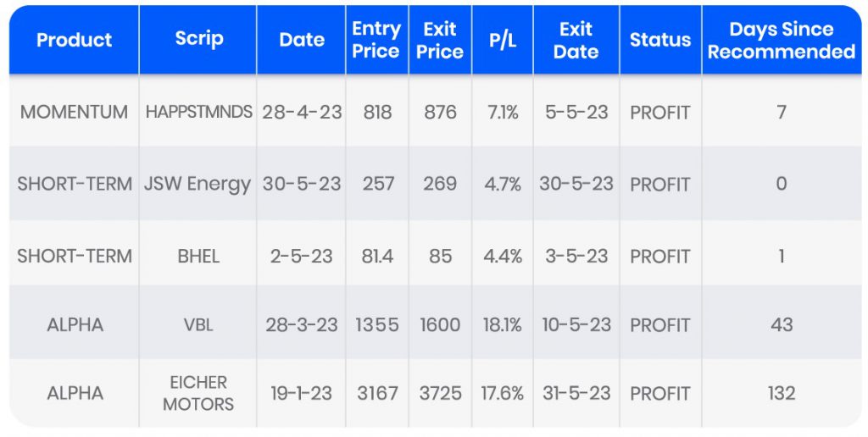The height and width of the screenshot is (437, 868).
Task: Click the Status column header
Action: [x=660, y=40]
